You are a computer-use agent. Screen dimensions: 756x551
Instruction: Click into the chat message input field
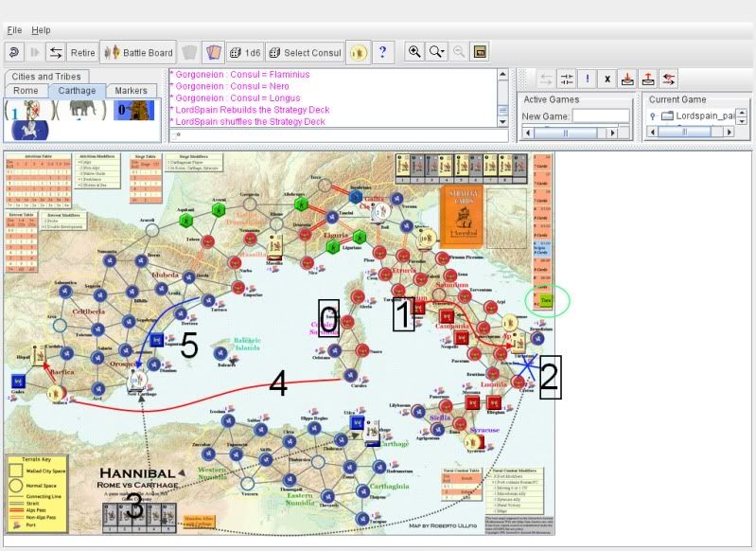coord(339,136)
